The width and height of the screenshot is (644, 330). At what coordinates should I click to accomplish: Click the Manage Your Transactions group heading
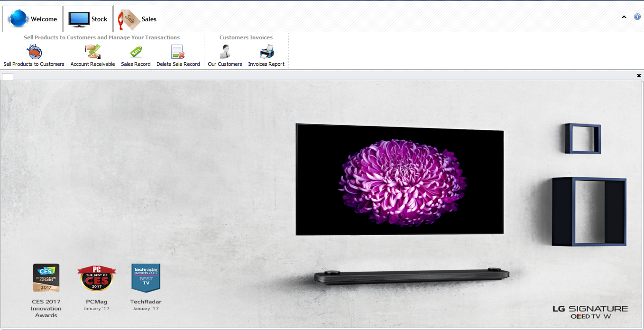[x=101, y=37]
